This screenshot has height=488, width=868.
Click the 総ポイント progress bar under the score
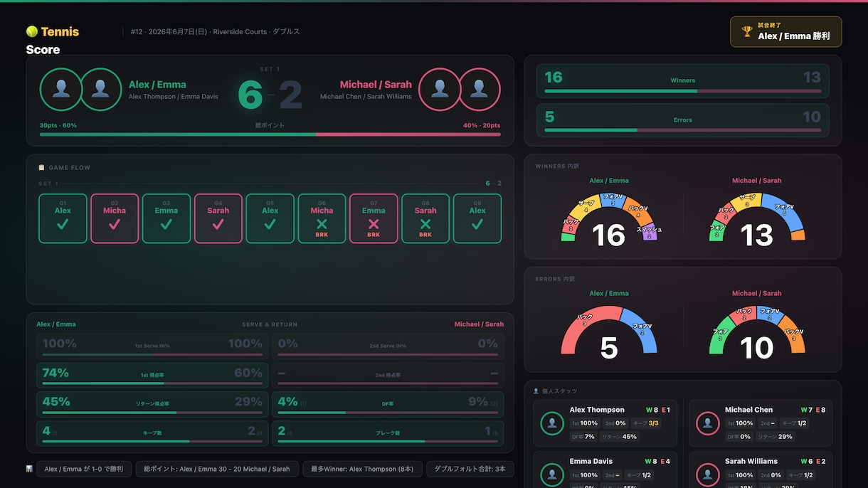coord(270,134)
